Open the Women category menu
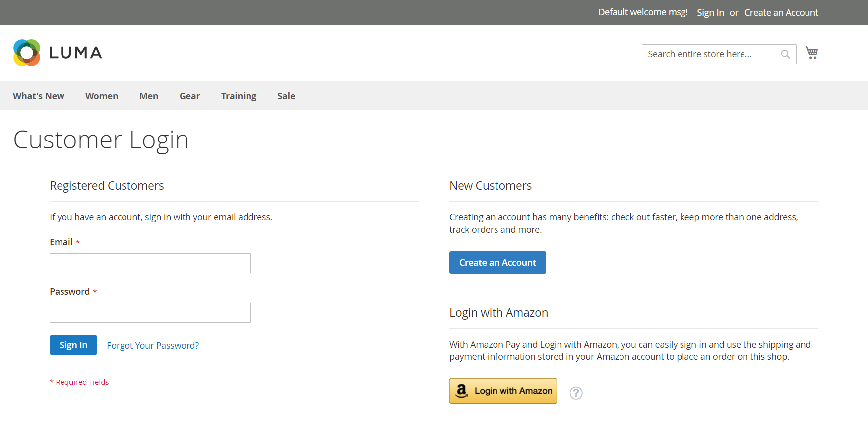Screen dimensions: 868x424 click(x=102, y=96)
